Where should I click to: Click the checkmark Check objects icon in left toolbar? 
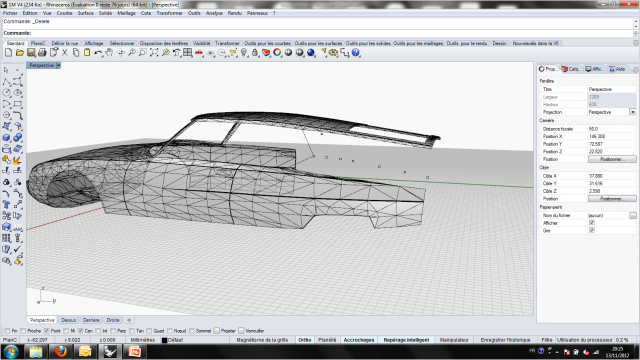tap(18, 249)
